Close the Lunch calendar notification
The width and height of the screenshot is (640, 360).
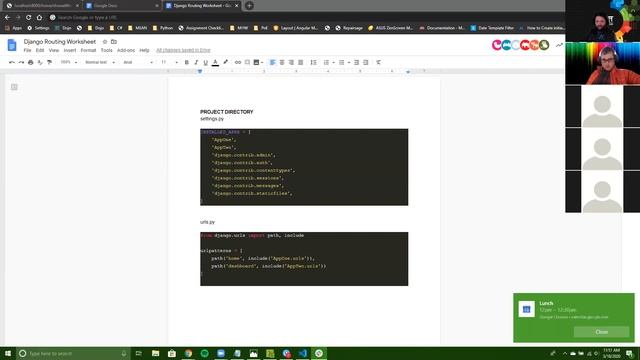pos(601,332)
